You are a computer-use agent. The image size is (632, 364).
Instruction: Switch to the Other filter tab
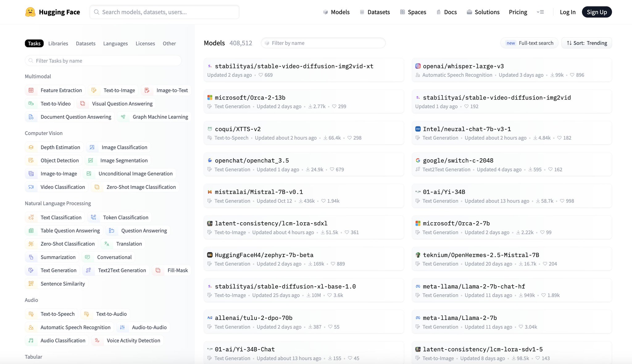169,43
